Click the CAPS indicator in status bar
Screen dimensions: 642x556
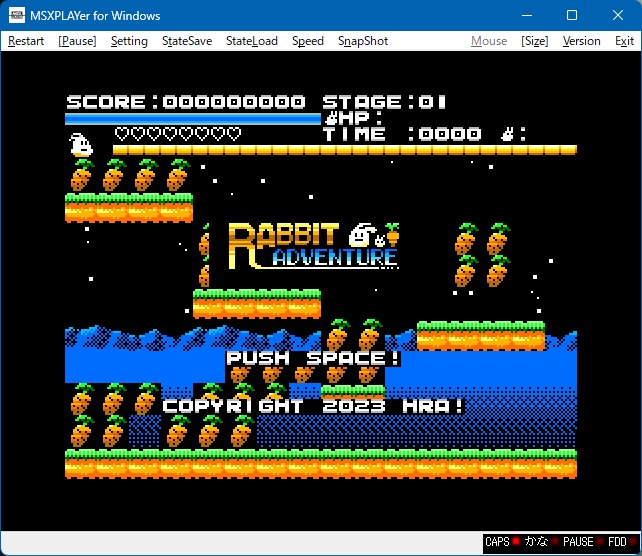pos(502,542)
